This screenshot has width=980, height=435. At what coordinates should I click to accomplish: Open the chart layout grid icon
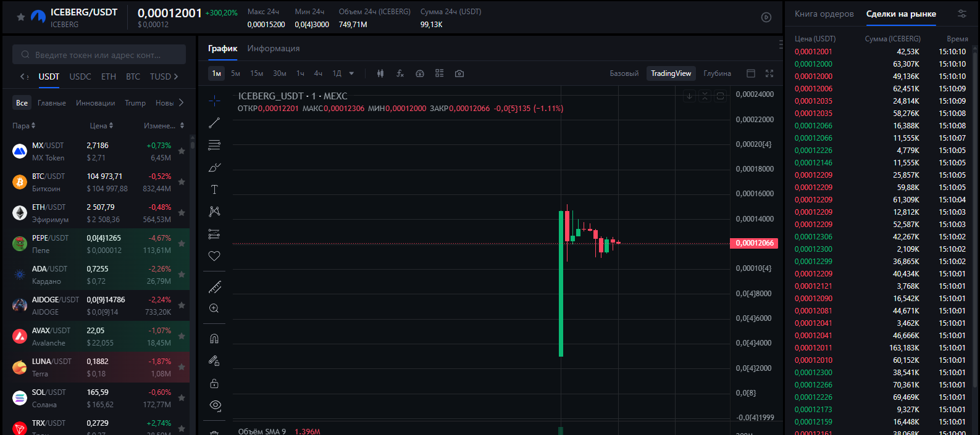[440, 73]
